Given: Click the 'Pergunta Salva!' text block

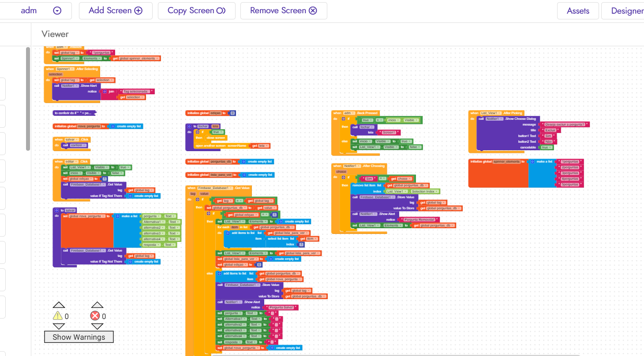Looking at the screenshot, I should pos(281,307).
